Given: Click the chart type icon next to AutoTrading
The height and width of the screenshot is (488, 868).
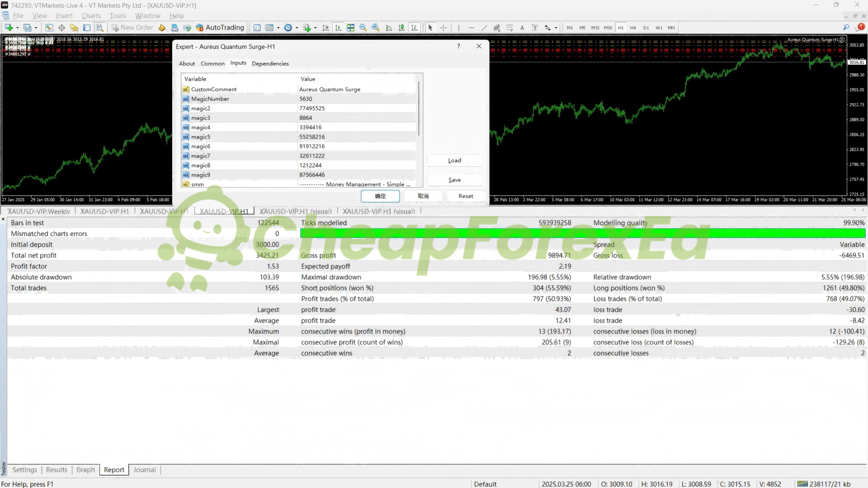Looking at the screenshot, I should pos(257,28).
